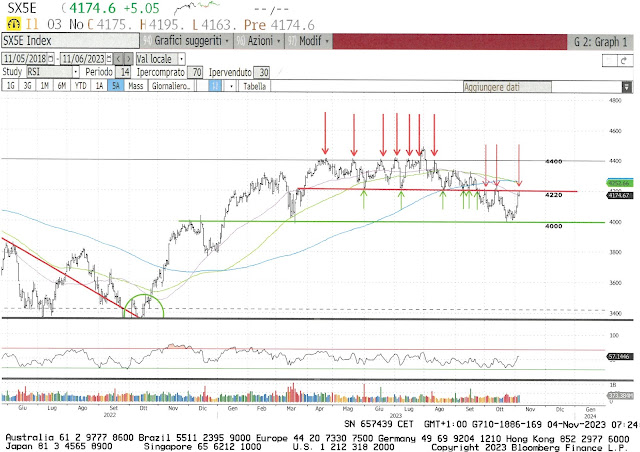This screenshot has height=452, width=640.
Task: Click the G 2: Graph 1 label
Action: tap(600, 42)
